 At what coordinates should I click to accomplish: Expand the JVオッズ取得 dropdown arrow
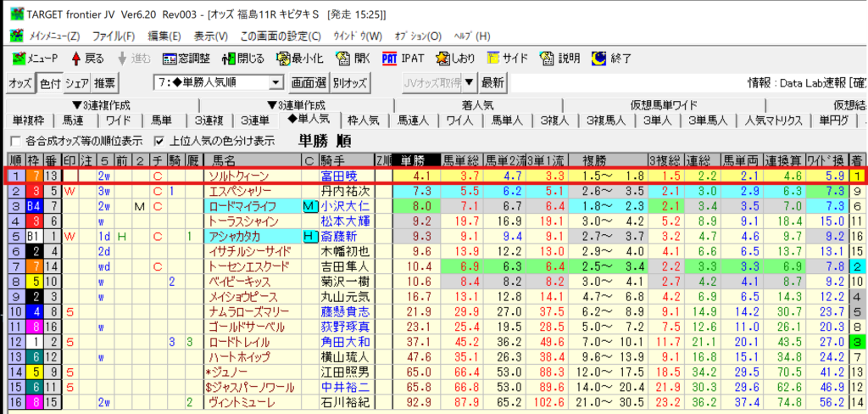469,83
